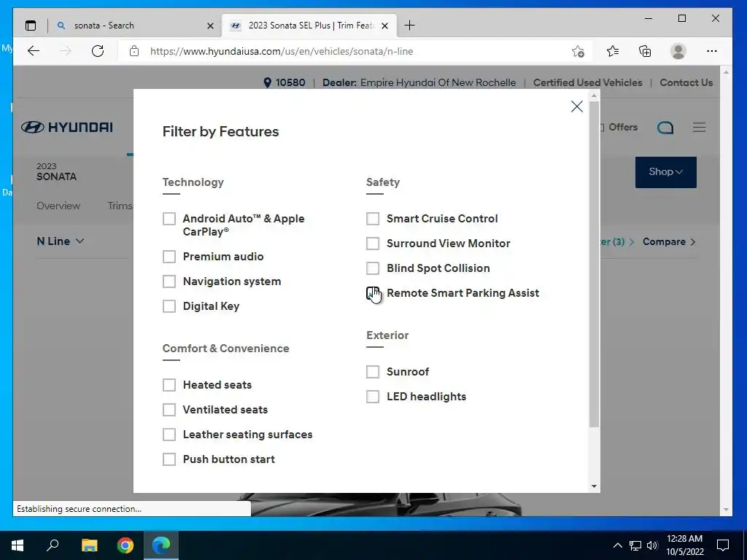Open the Contact Us link

click(x=686, y=83)
